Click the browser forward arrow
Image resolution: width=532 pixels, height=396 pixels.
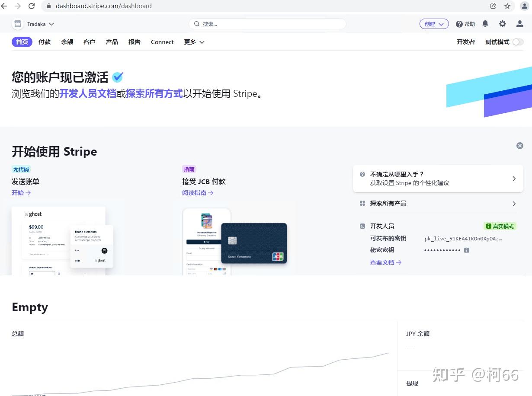pos(18,6)
